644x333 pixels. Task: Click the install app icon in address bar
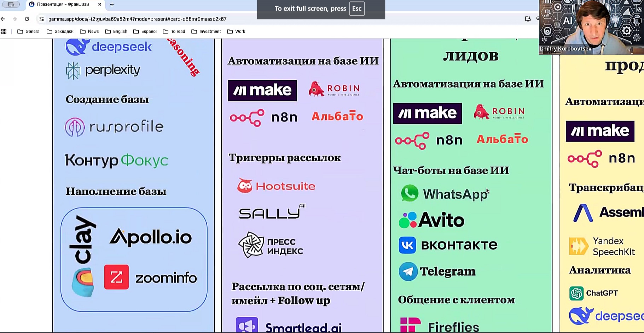click(x=528, y=19)
